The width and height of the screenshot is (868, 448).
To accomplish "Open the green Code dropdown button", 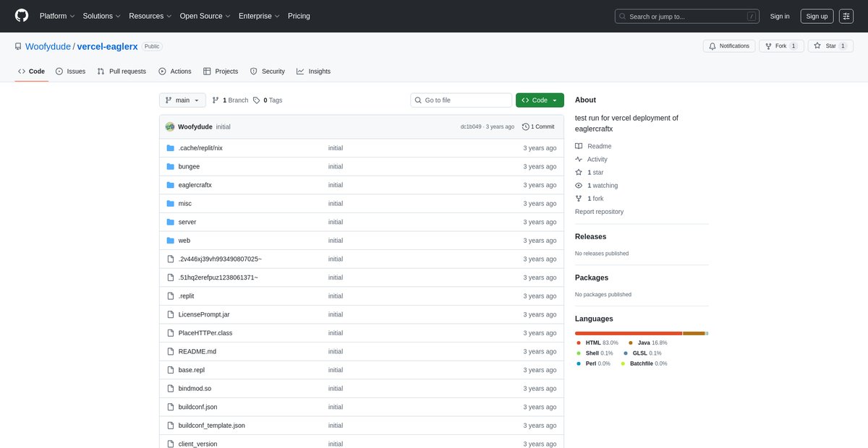I will (540, 100).
